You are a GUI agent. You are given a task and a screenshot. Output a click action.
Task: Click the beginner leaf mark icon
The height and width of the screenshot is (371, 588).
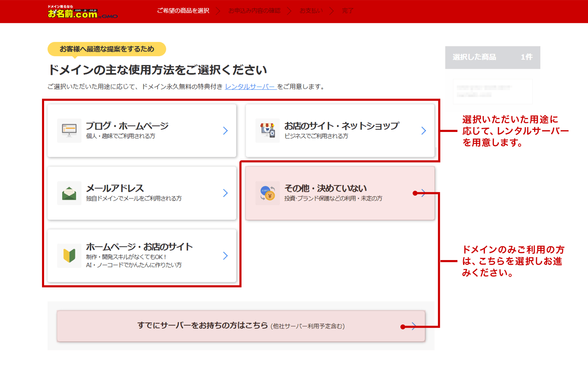pyautogui.click(x=69, y=255)
